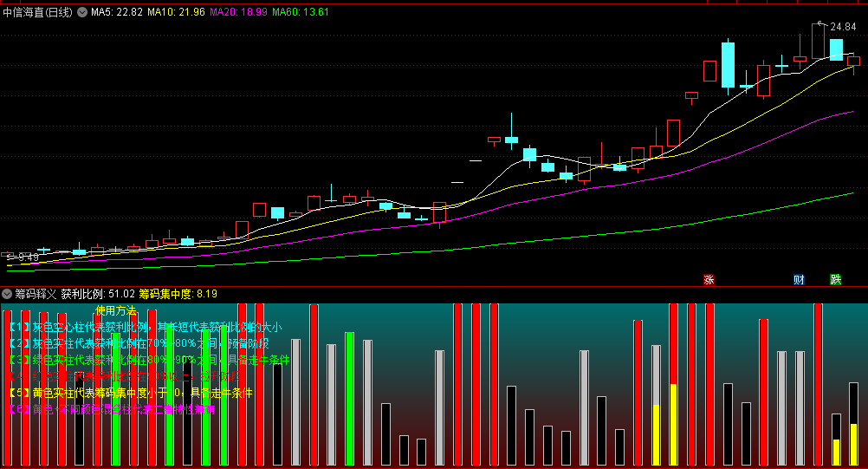Click the green 跌 marker icon
Screen dimensions: 868x469
pyautogui.click(x=836, y=280)
